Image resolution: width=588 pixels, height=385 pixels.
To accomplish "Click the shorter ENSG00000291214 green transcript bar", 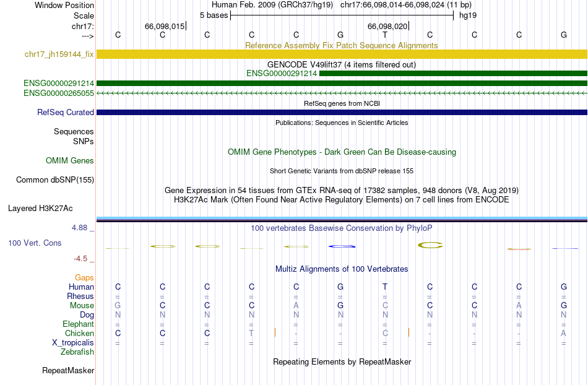I will 453,74.
